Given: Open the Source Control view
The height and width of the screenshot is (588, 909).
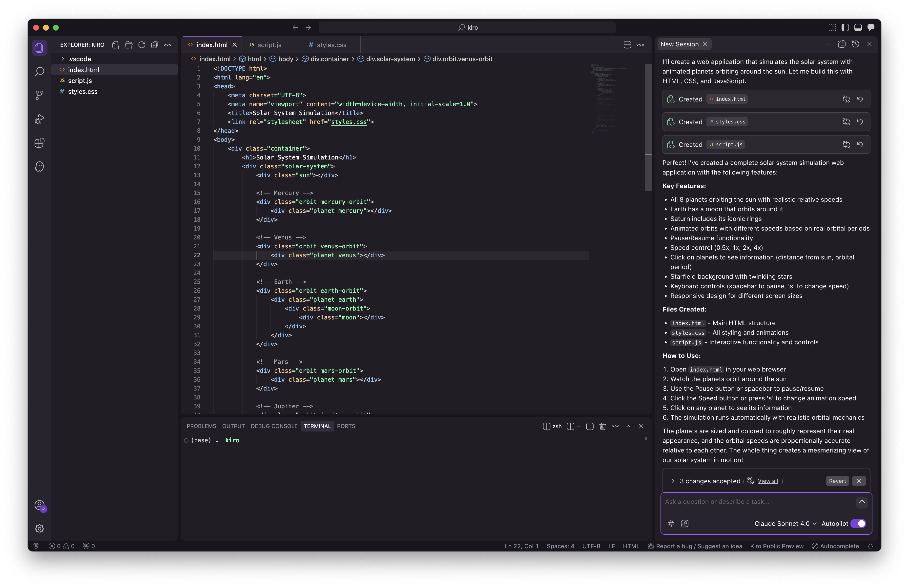Looking at the screenshot, I should [x=39, y=95].
